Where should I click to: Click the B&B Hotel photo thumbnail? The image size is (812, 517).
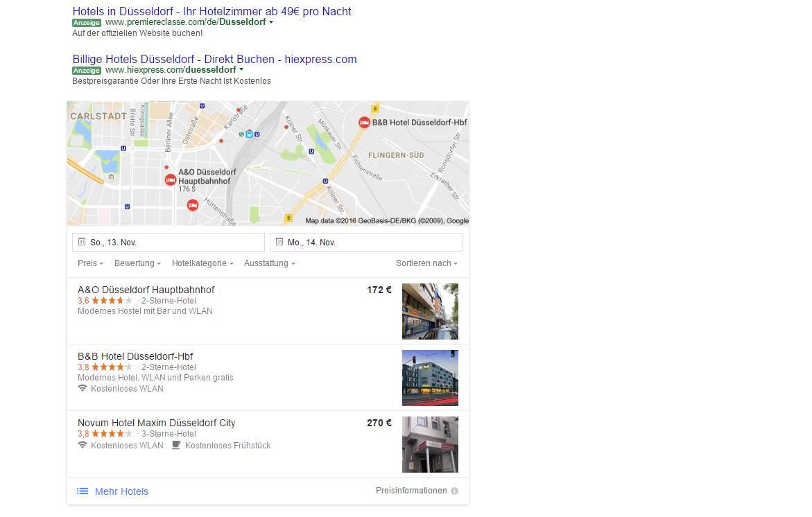431,378
